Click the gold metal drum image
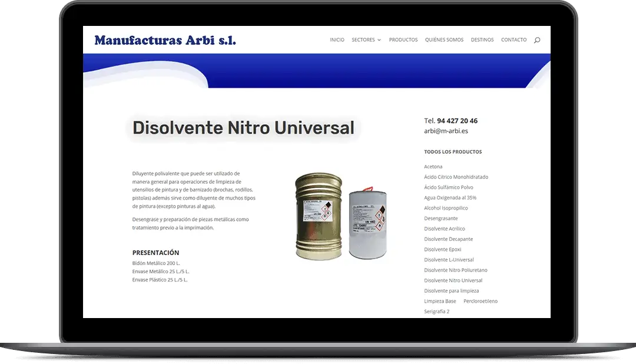This screenshot has width=636, height=364. tap(319, 216)
